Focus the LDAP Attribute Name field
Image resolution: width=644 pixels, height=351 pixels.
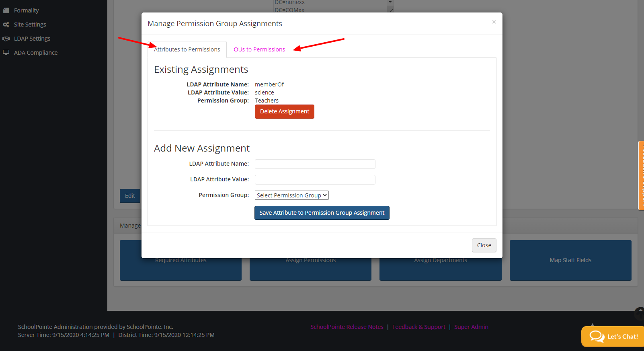tap(315, 164)
